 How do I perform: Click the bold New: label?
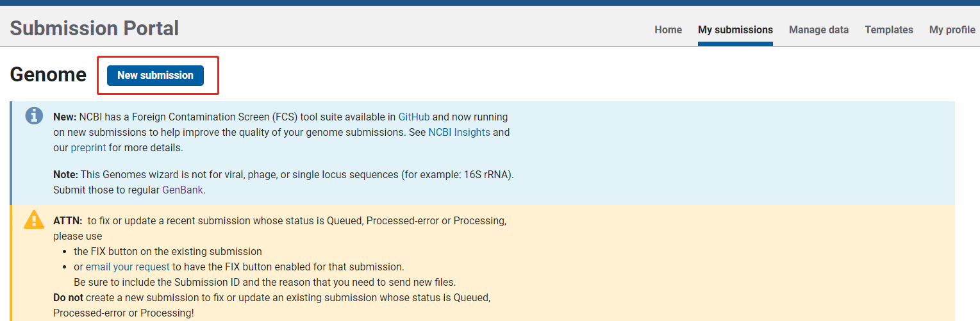65,117
